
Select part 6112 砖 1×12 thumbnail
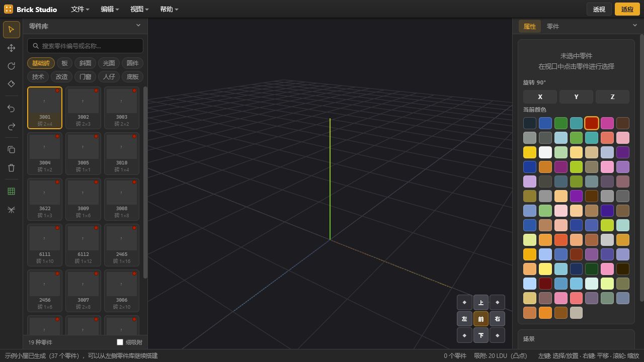coord(83,245)
